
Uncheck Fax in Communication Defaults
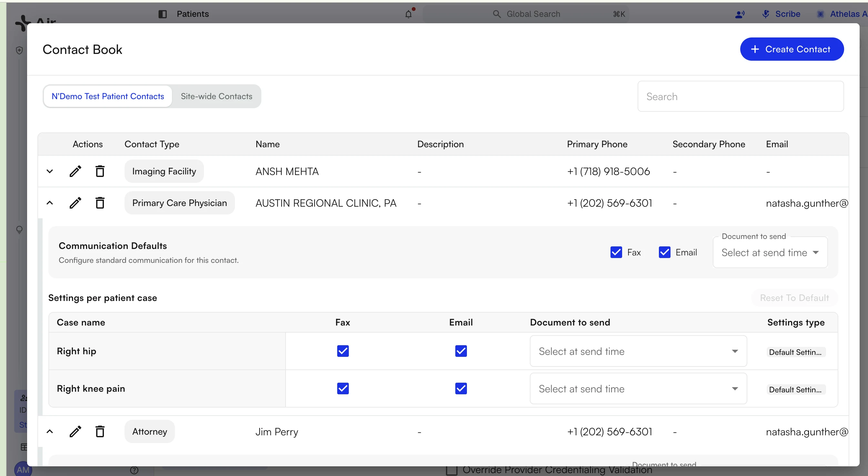click(616, 252)
